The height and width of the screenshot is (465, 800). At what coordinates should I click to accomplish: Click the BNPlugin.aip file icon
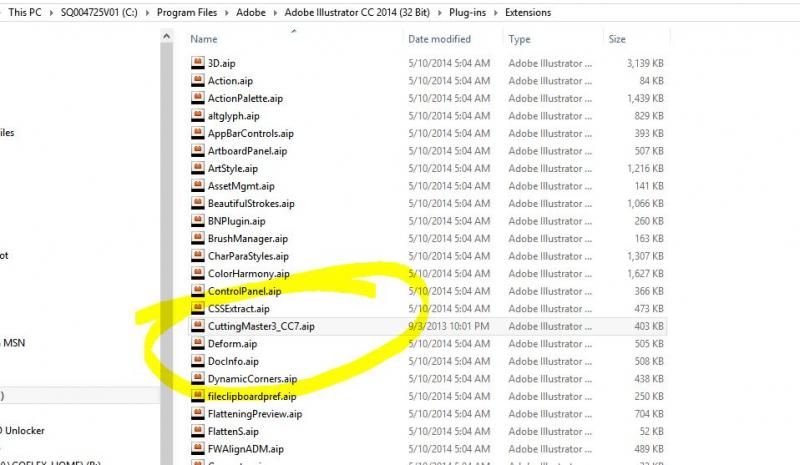coord(197,221)
